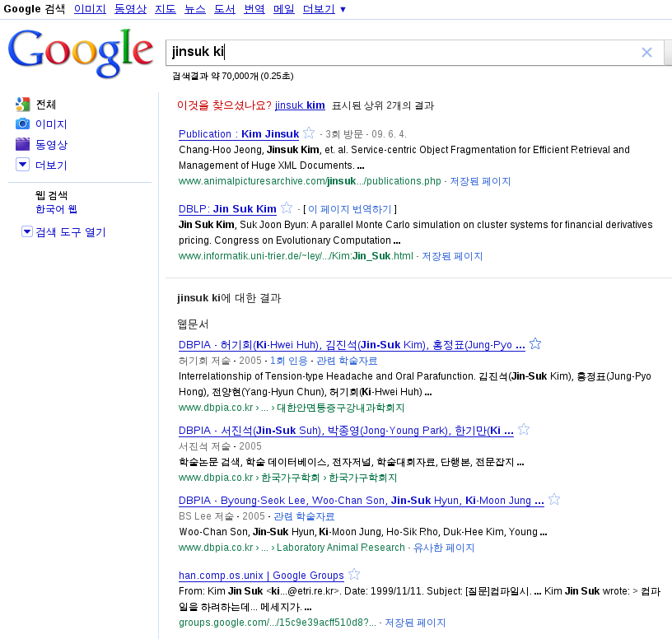Image resolution: width=672 pixels, height=639 pixels.
Task: Open cached page for animalpicturesarchive result
Action: [x=480, y=181]
